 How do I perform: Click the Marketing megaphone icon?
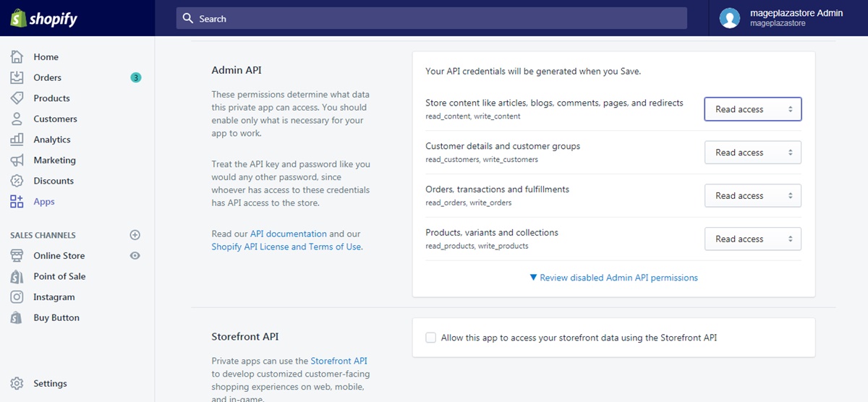click(17, 161)
